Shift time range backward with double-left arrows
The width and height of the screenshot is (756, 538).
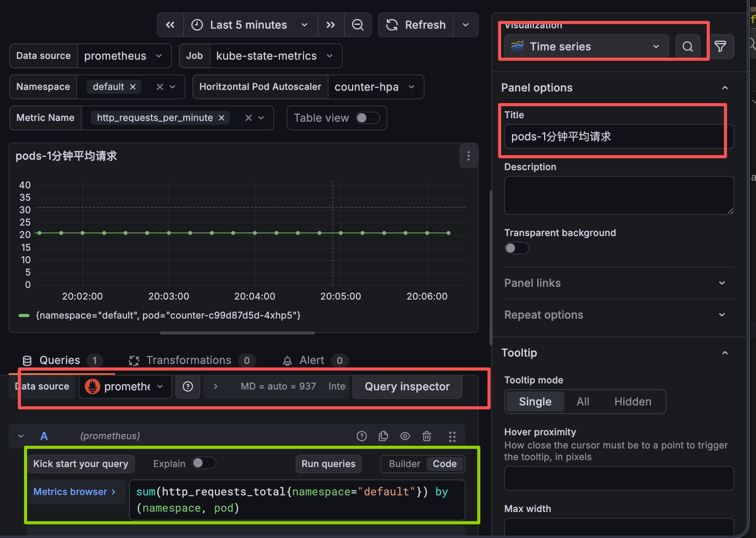[x=170, y=25]
